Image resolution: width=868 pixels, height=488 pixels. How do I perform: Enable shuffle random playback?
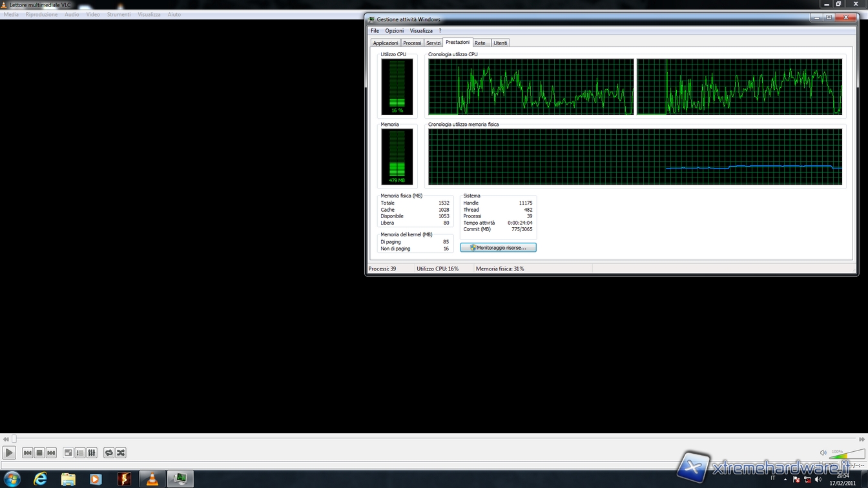pyautogui.click(x=121, y=453)
